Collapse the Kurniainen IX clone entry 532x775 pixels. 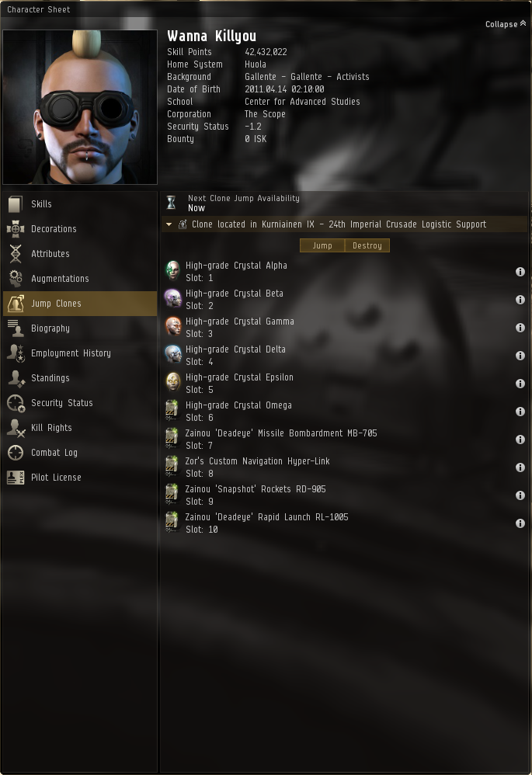(x=169, y=224)
